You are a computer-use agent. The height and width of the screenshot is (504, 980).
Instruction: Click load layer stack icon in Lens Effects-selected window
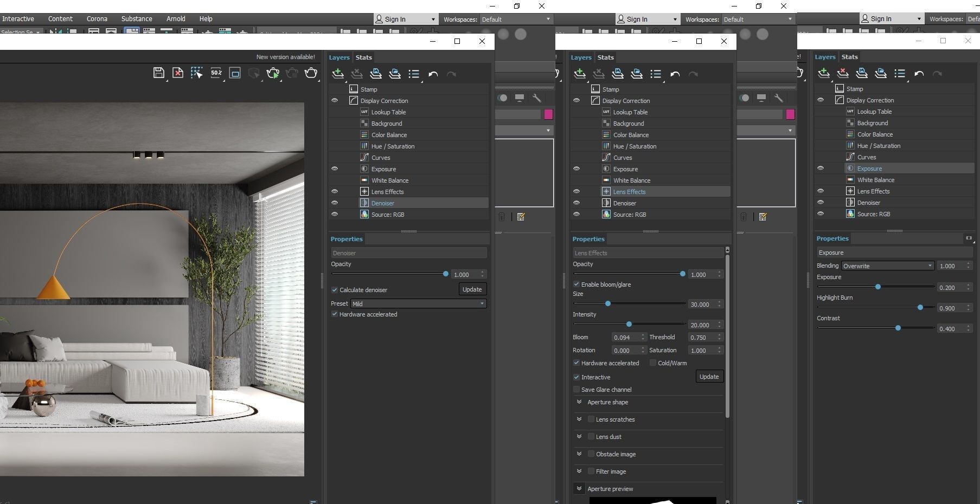tap(636, 74)
